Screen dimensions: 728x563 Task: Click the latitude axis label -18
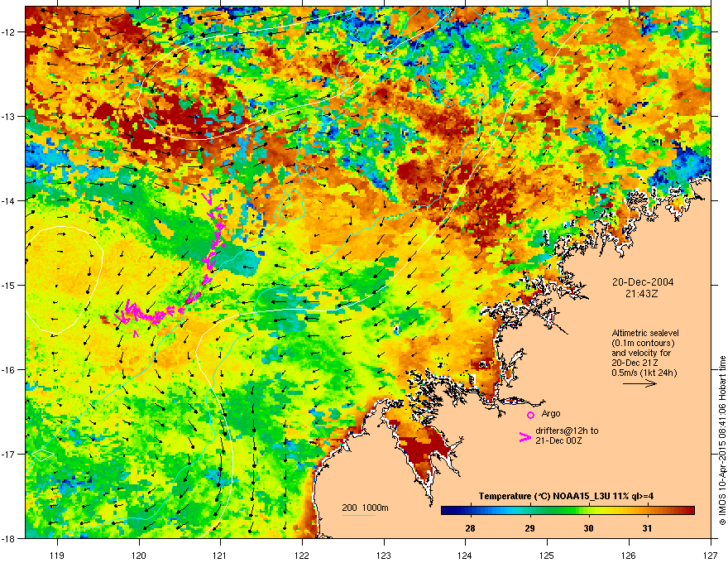pyautogui.click(x=9, y=538)
